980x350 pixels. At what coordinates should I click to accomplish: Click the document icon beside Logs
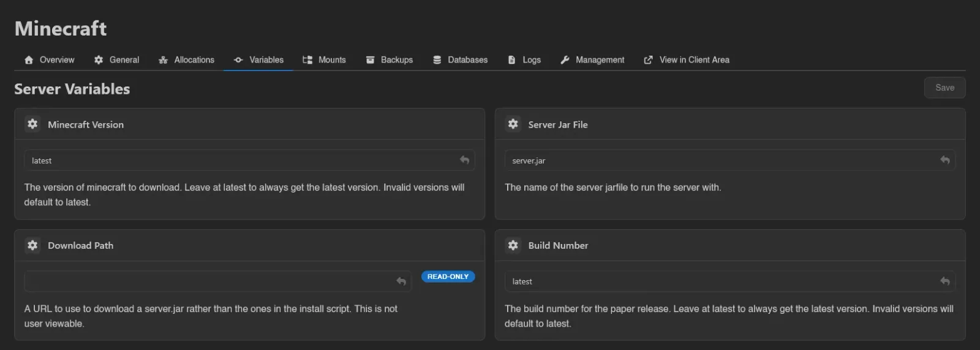point(511,60)
